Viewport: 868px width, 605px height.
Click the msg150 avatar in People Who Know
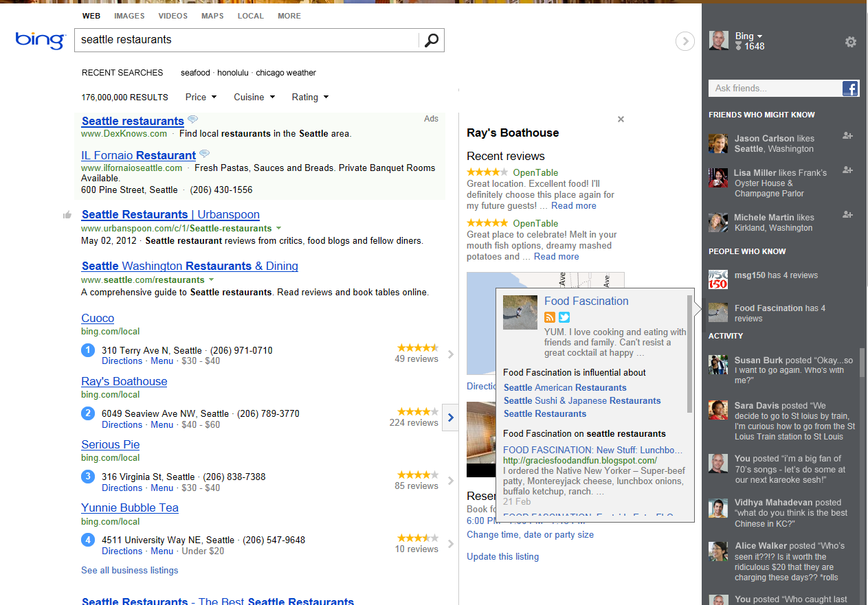718,279
